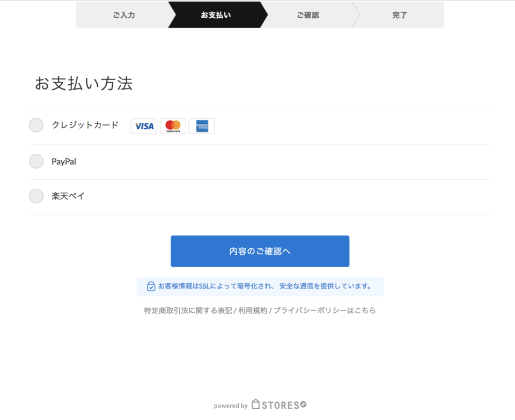The image size is (515, 420).
Task: Select the PayPal radio button
Action: coord(36,161)
